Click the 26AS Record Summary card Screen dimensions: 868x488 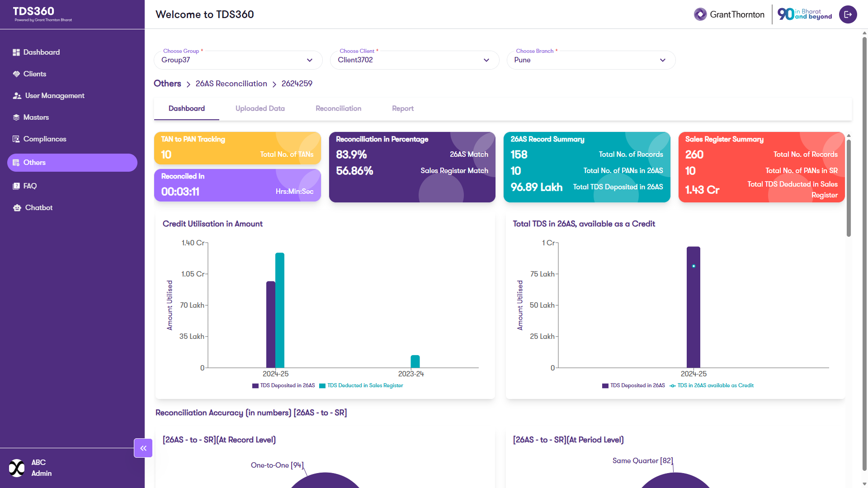pyautogui.click(x=587, y=167)
